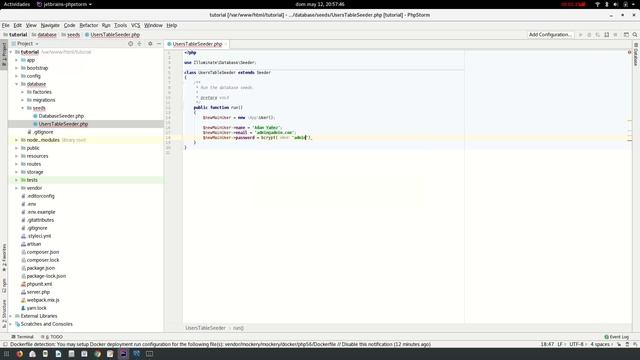Collapse the seeds folder

coord(22,108)
